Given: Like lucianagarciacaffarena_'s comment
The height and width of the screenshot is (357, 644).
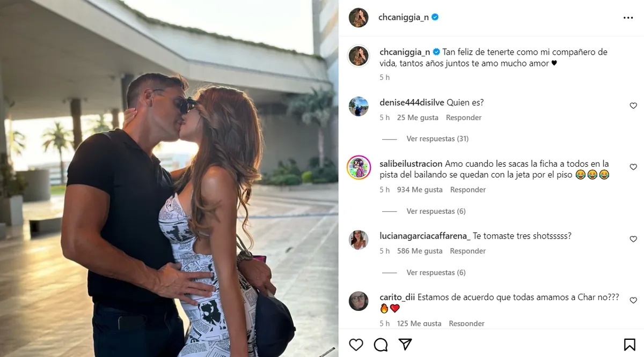Looking at the screenshot, I should 633,239.
